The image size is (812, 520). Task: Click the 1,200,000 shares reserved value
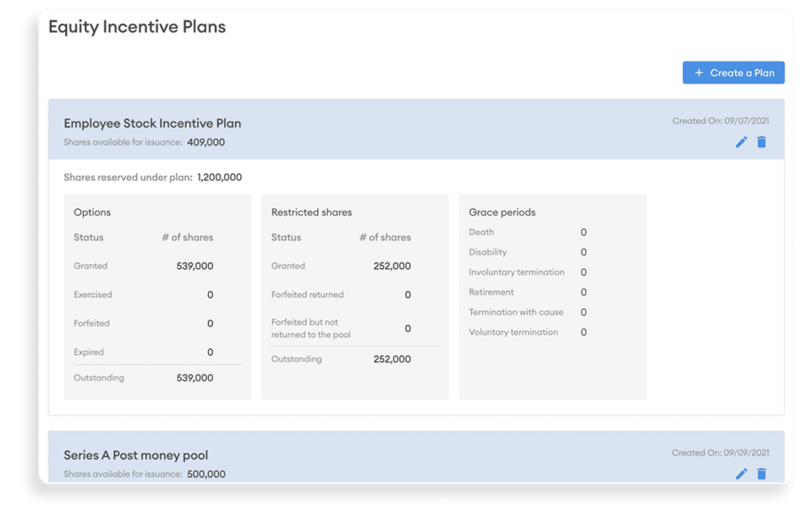(x=219, y=178)
